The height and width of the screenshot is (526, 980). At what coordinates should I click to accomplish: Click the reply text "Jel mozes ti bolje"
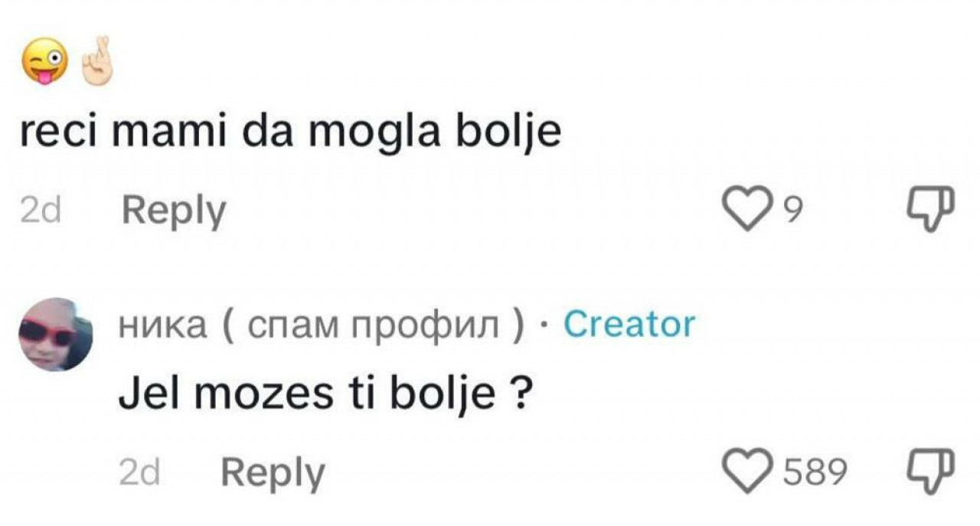pos(306,395)
